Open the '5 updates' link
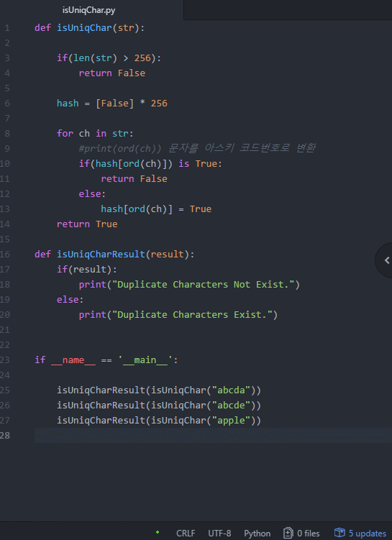Viewport: 392px width, 540px height. 368,533
